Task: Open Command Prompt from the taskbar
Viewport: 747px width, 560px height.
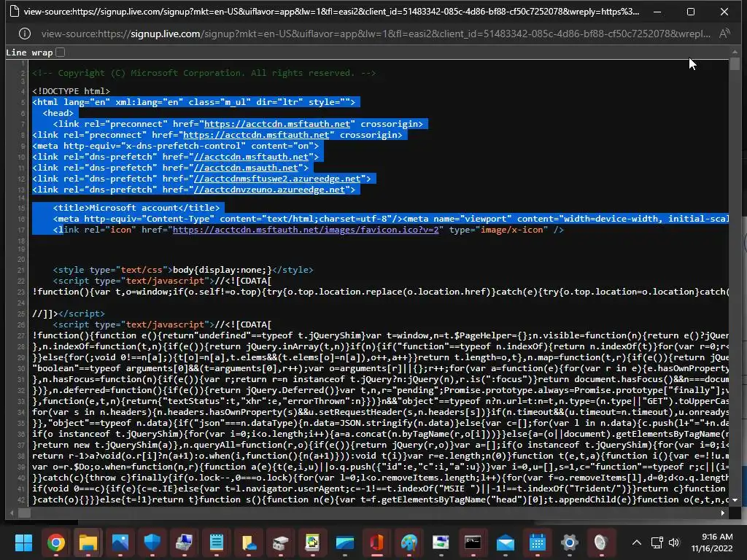Action: click(x=473, y=542)
